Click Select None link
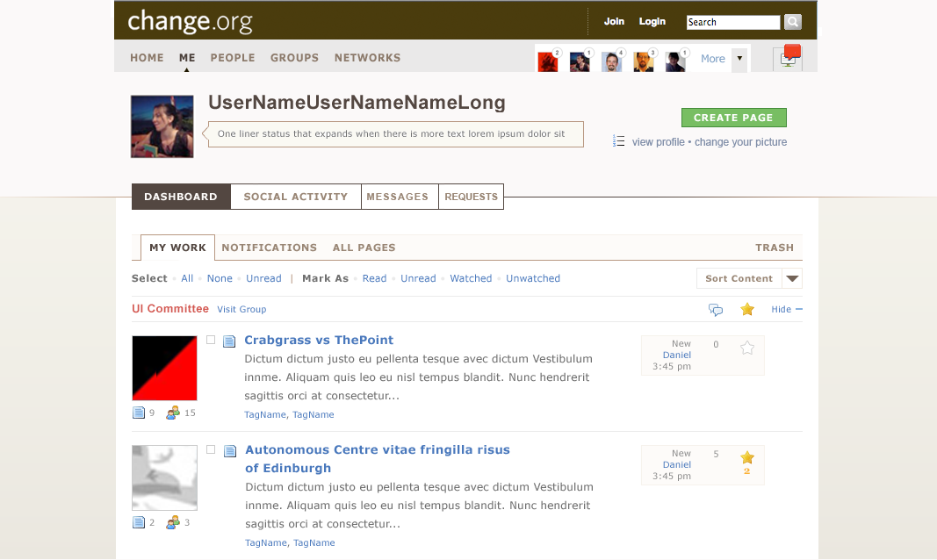This screenshot has width=937, height=560. point(220,278)
